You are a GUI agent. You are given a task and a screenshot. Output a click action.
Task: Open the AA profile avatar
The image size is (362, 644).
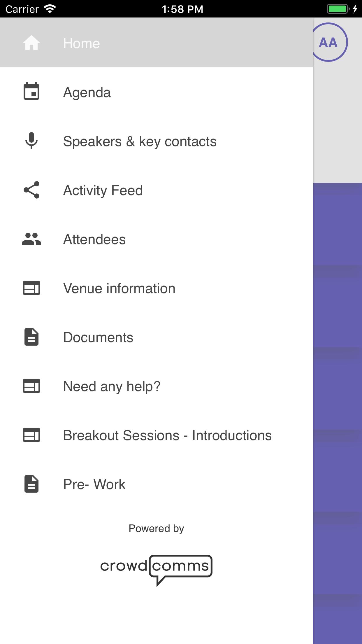329,42
